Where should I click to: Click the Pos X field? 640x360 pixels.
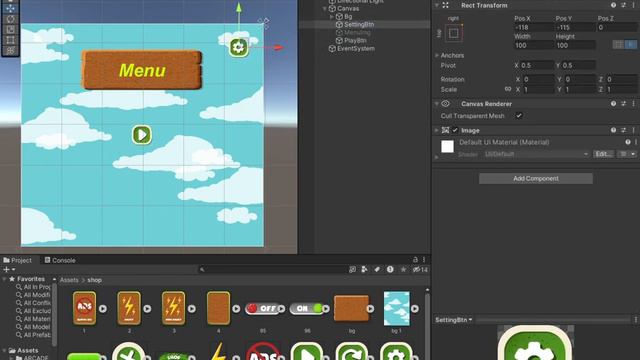(x=533, y=27)
